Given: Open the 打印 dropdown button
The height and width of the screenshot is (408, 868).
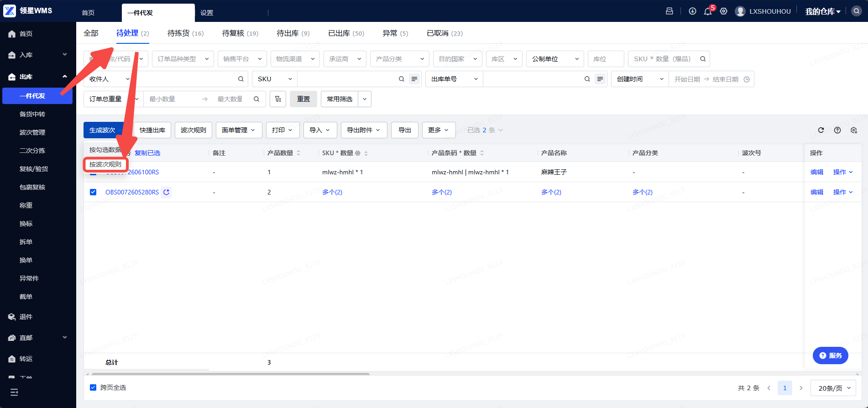Looking at the screenshot, I should 283,130.
